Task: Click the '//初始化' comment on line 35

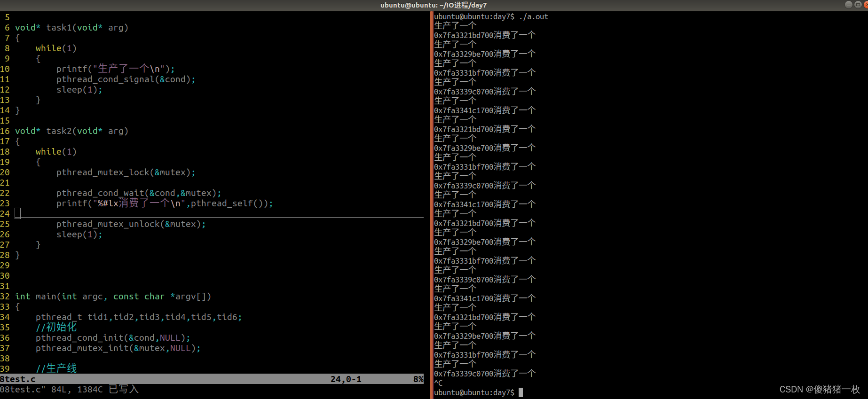Action: click(x=56, y=327)
